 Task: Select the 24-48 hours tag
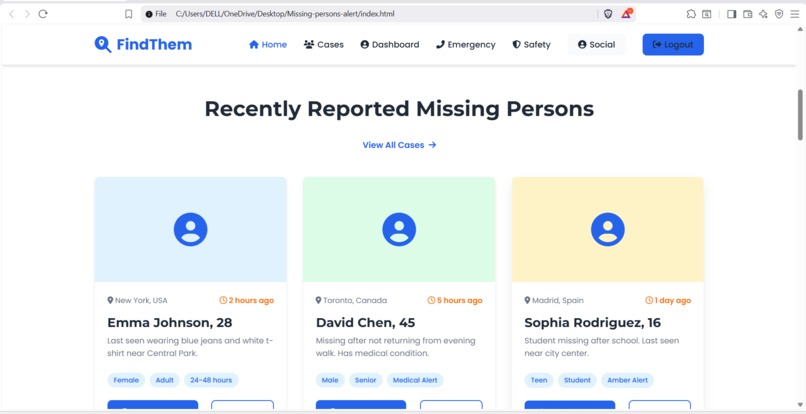click(211, 381)
